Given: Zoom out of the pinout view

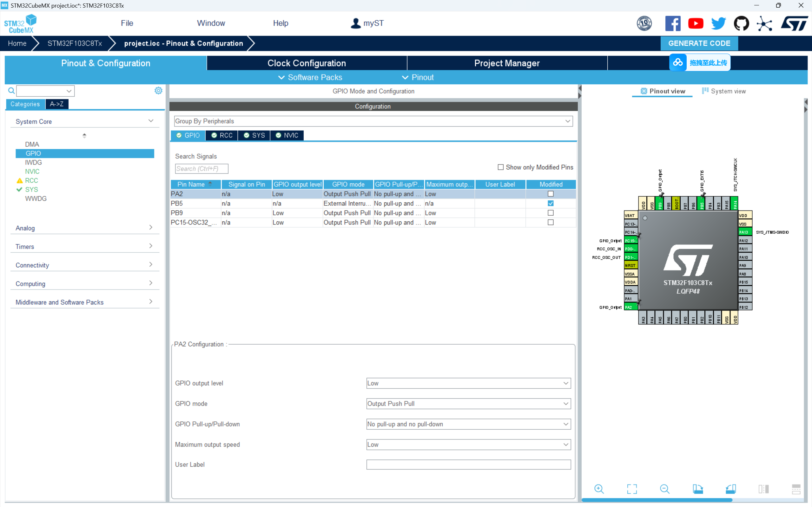Looking at the screenshot, I should [665, 489].
